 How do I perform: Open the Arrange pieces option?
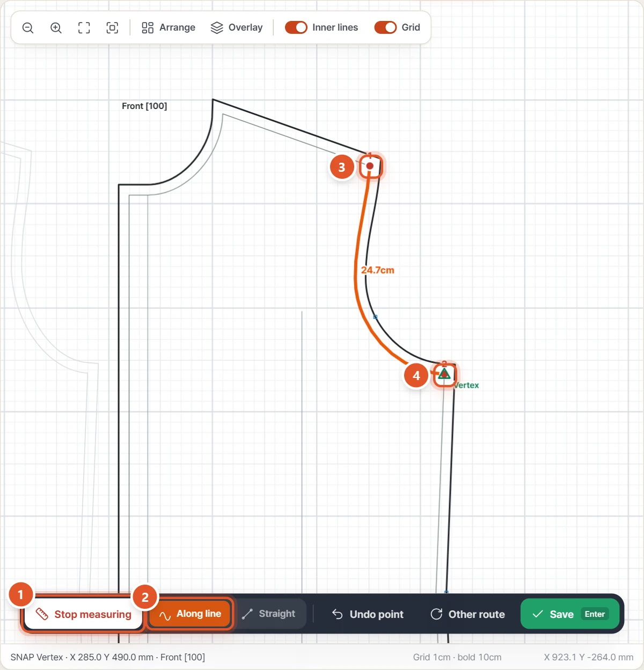pyautogui.click(x=169, y=28)
